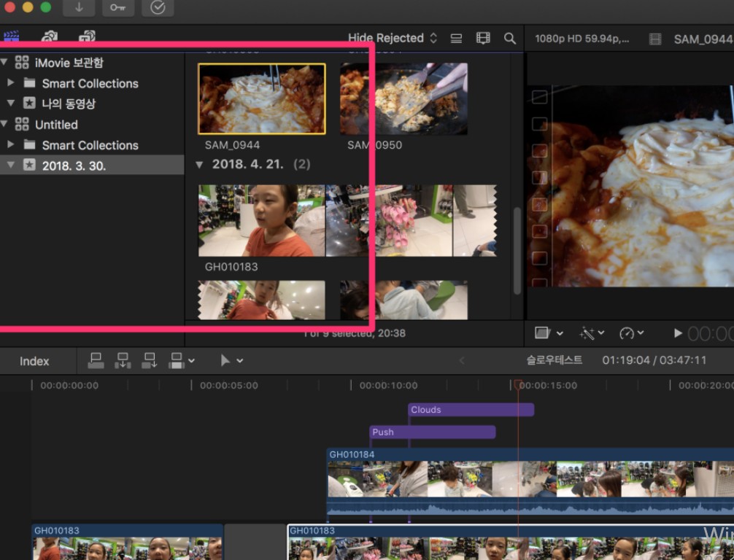Open the retime chevron dropdown
The image size is (734, 560).
click(641, 332)
